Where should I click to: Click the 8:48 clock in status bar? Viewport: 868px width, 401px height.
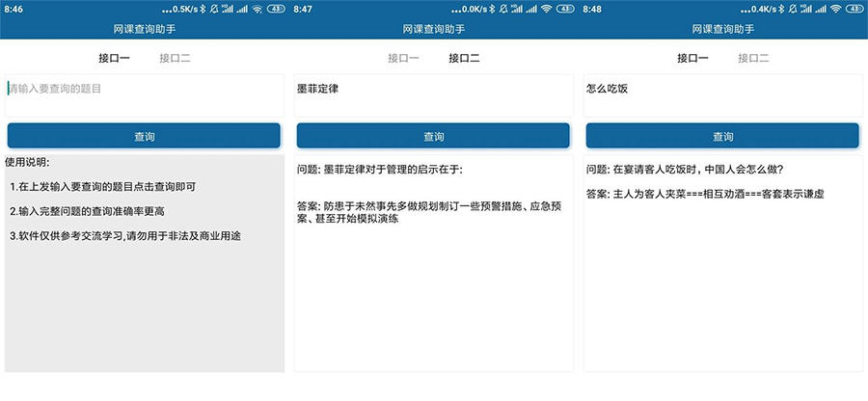click(x=592, y=9)
